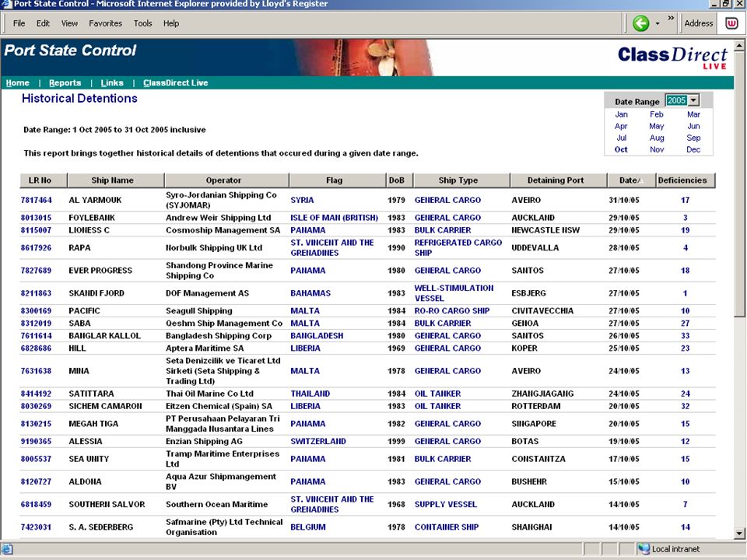Click WELL-STIMULATION VESSEL type link

454,293
